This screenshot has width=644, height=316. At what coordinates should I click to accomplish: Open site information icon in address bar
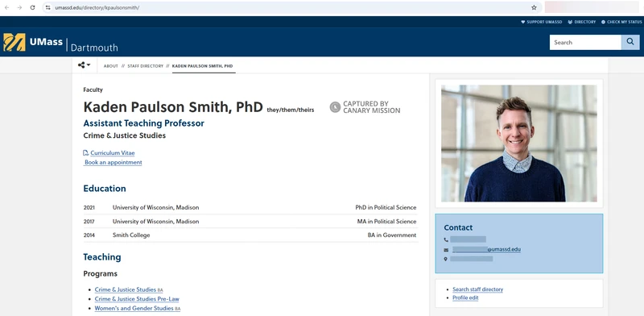pos(47,7)
